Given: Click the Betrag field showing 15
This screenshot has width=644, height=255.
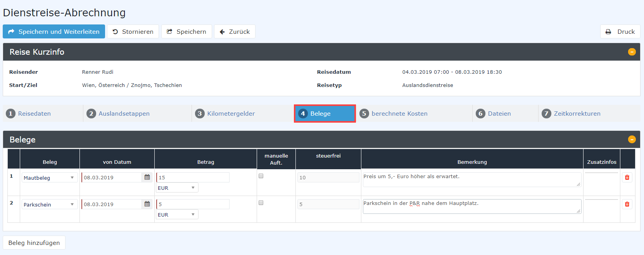Looking at the screenshot, I should [193, 177].
